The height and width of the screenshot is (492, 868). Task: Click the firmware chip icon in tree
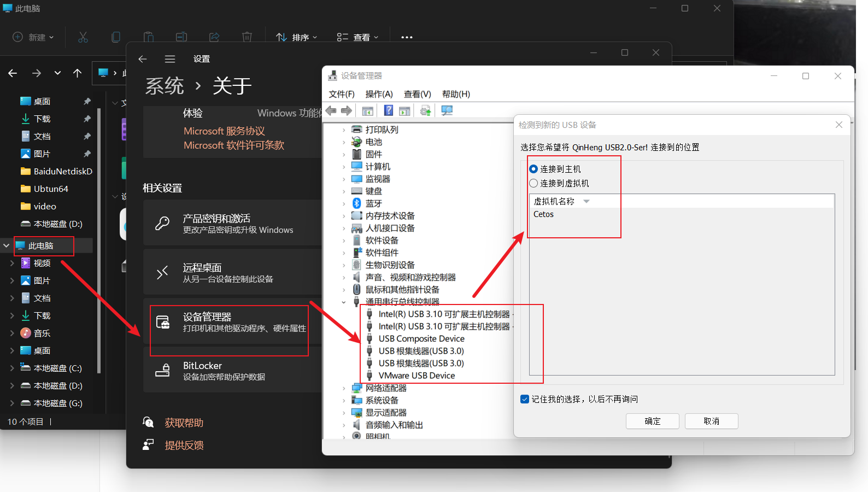click(x=357, y=154)
